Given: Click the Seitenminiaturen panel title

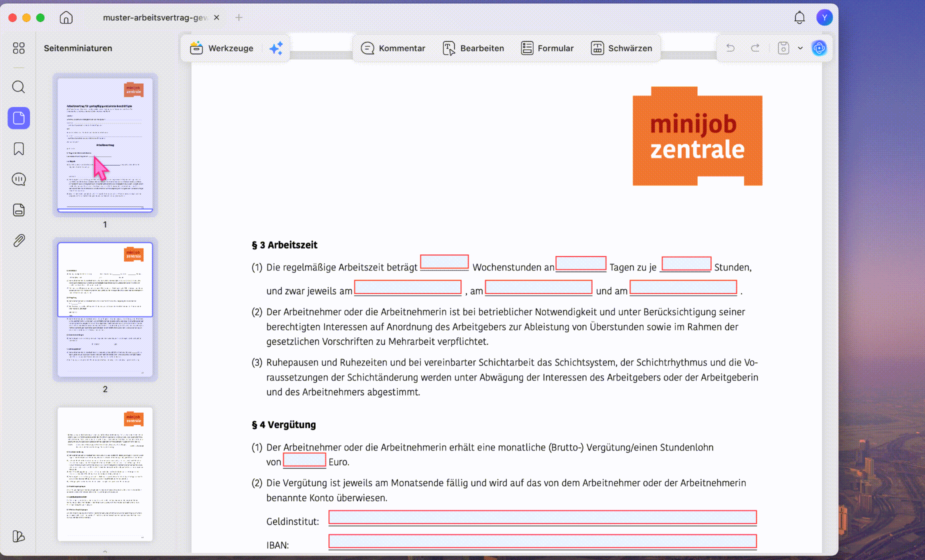Looking at the screenshot, I should (78, 48).
